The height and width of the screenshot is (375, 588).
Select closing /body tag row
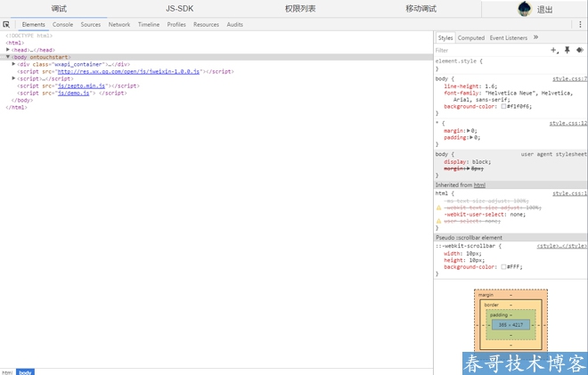[22, 100]
